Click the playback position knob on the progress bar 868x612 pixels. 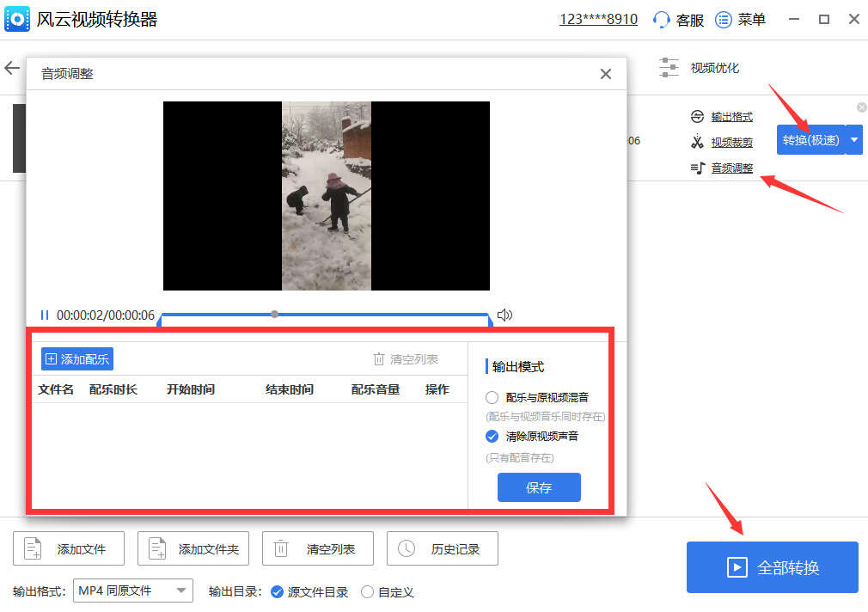pos(274,314)
